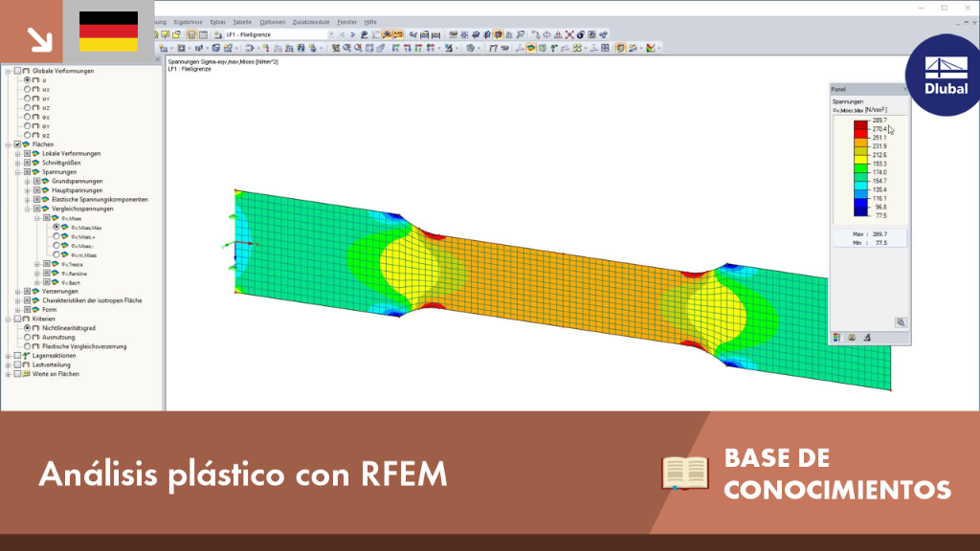Collapse the Vergleichsspannungen node
The image size is (980, 551).
tap(28, 209)
